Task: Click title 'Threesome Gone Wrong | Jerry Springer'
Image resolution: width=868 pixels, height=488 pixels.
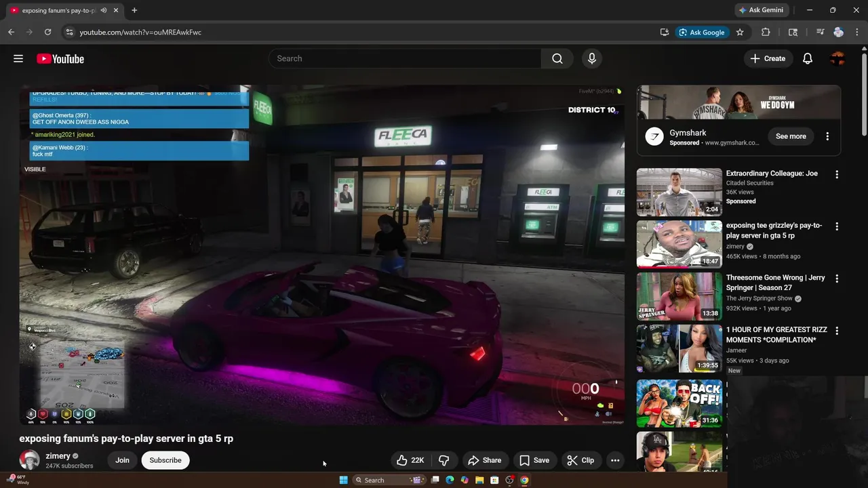Action: [x=776, y=283]
